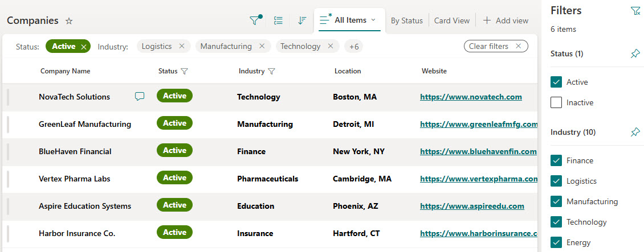Uncheck the Technology industry checkbox

tap(556, 222)
